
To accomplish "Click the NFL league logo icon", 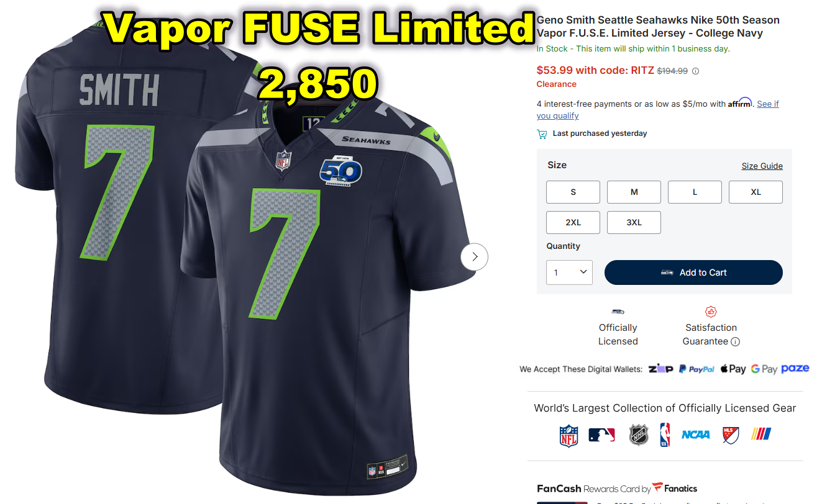I will click(568, 436).
